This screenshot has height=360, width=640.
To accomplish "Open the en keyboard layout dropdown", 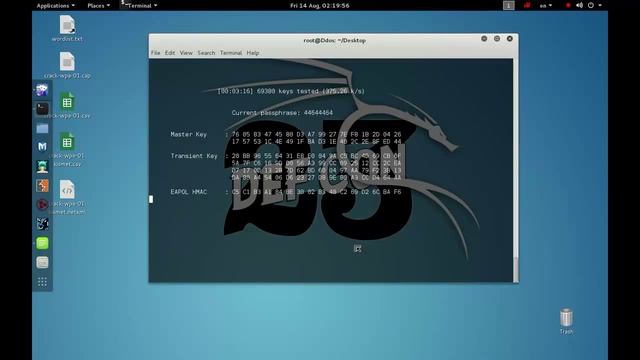I will tap(546, 5).
